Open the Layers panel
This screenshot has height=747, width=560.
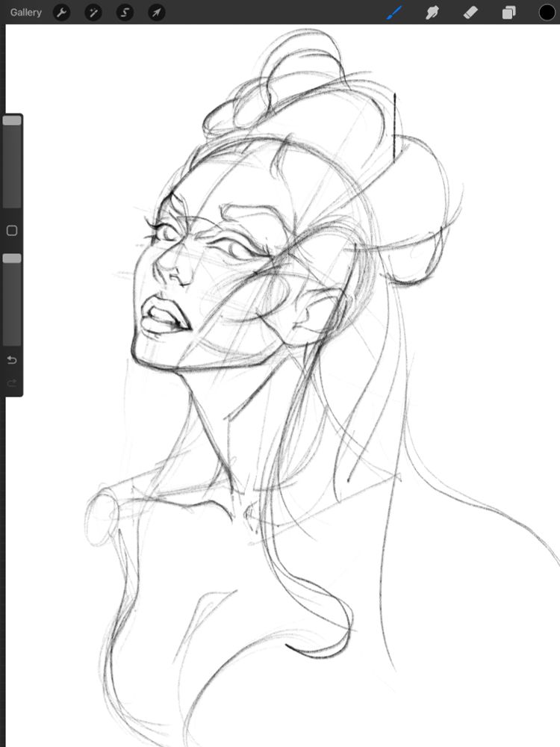click(x=508, y=13)
